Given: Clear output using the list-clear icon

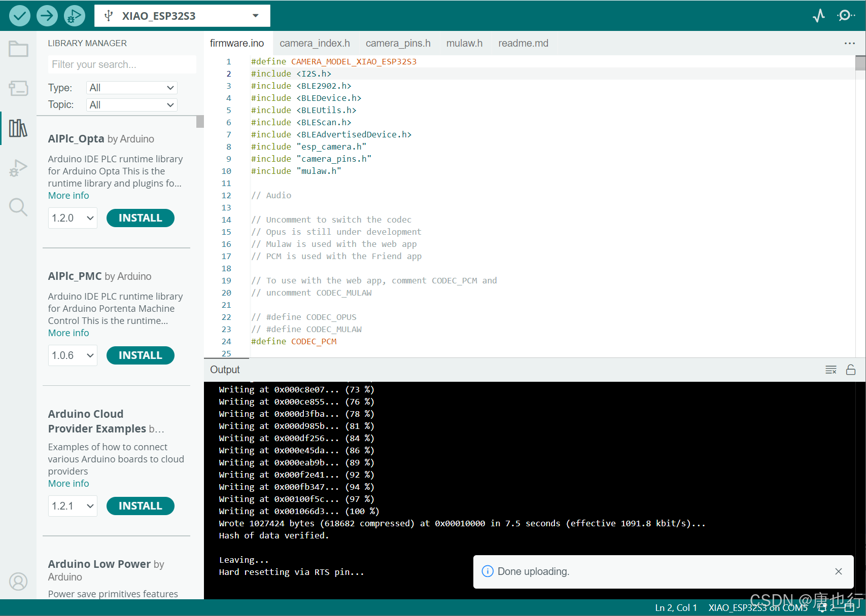Looking at the screenshot, I should pos(830,370).
